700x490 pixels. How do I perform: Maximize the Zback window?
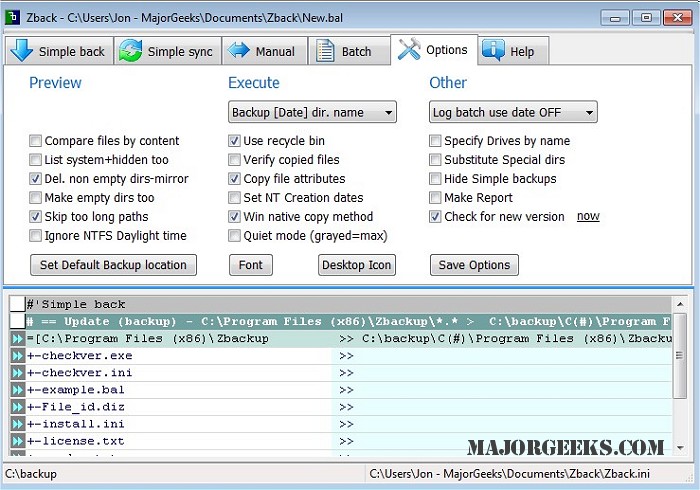point(646,18)
